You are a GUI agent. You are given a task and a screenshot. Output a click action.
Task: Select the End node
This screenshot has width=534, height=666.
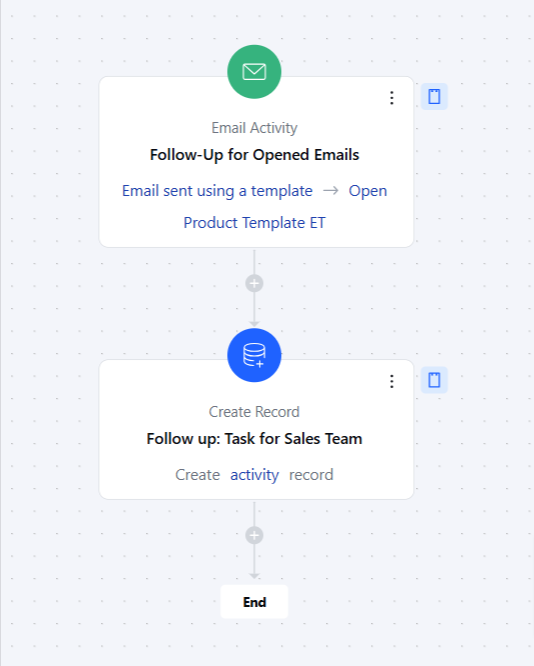pos(254,602)
